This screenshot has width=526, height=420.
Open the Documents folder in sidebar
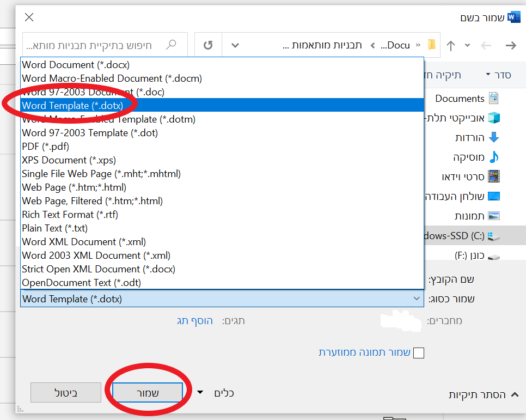click(x=467, y=99)
